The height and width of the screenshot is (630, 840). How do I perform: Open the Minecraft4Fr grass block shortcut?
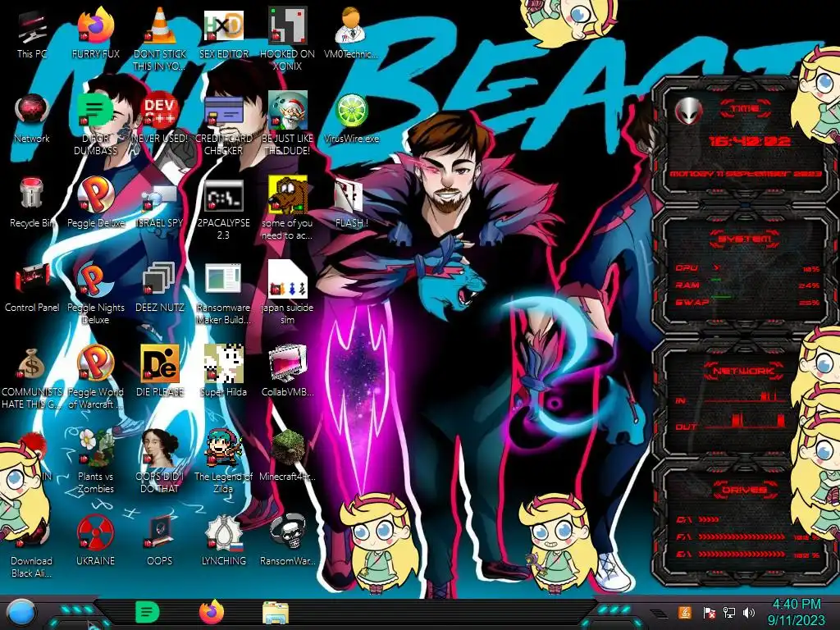287,455
